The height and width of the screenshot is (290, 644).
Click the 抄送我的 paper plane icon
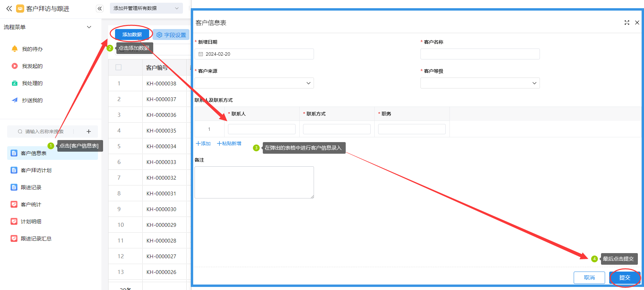point(15,100)
